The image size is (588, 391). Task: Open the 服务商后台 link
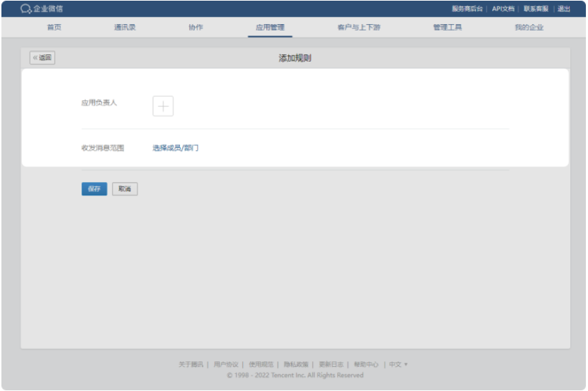point(467,8)
